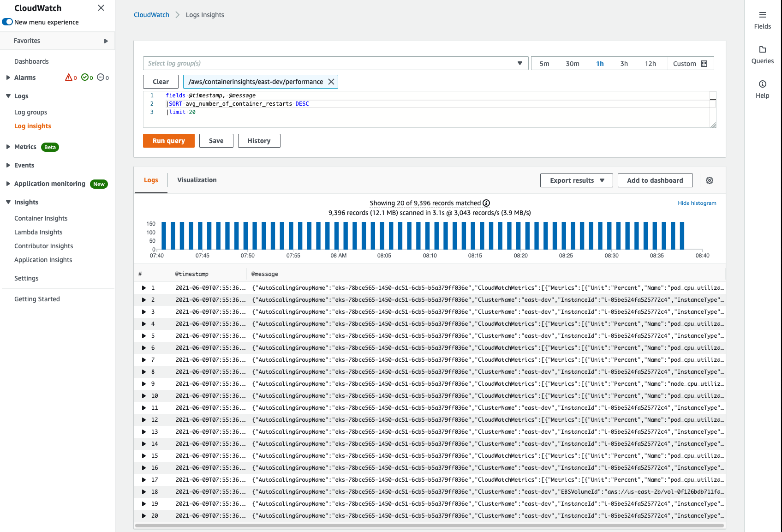
Task: Open results settings gear icon
Action: [x=709, y=180]
